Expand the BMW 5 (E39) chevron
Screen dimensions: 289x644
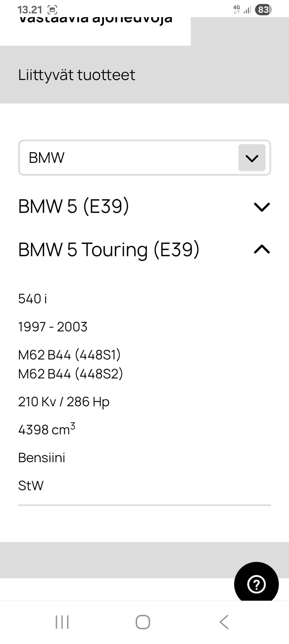[262, 207]
